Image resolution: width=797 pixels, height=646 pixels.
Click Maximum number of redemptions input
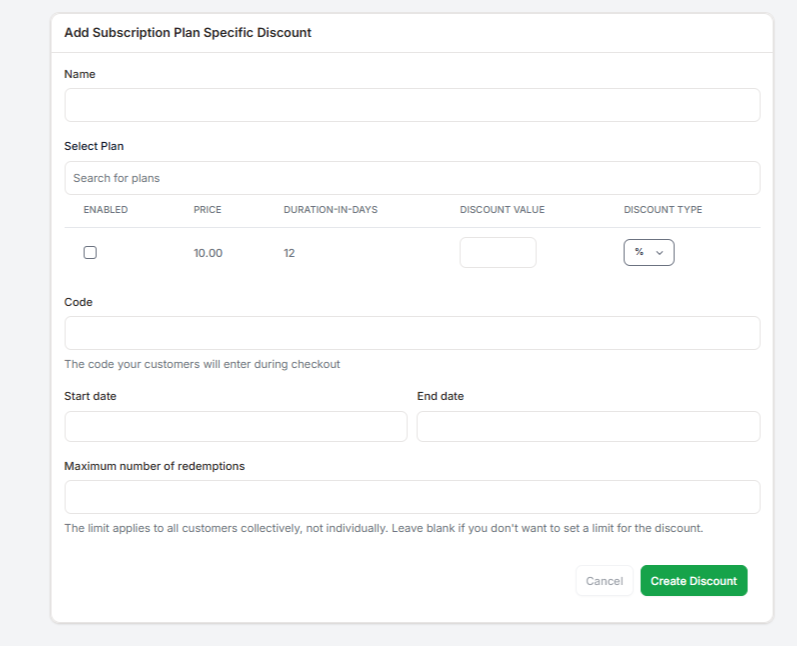tap(412, 497)
